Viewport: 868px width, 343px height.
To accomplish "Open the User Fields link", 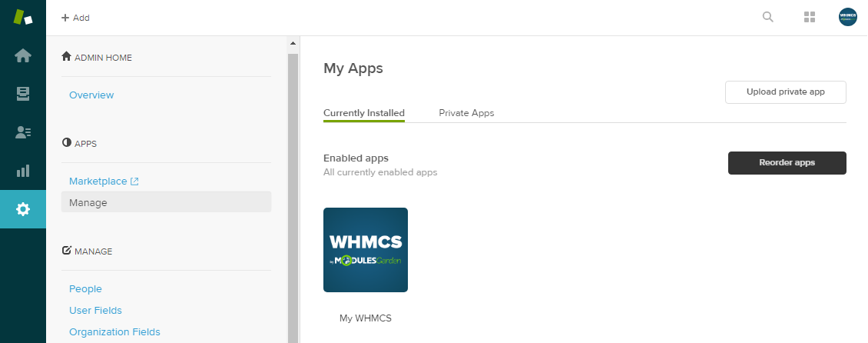I will tap(95, 310).
